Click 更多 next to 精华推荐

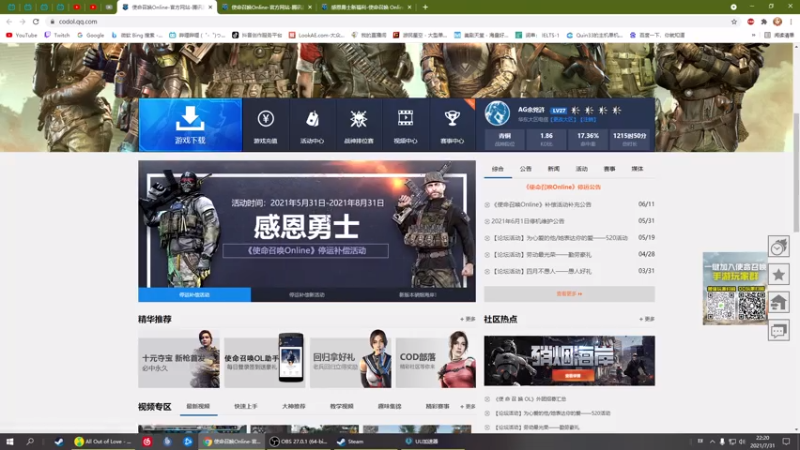[x=467, y=319]
